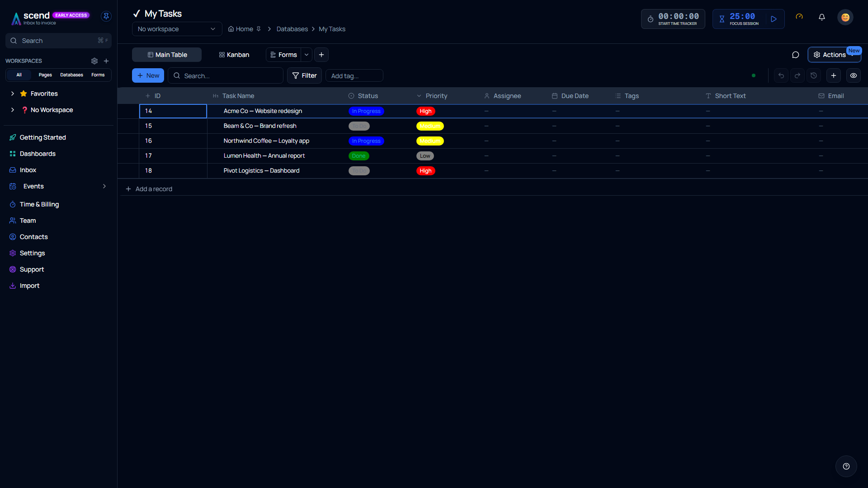
Task: Select the All workspace filter
Action: click(19, 75)
